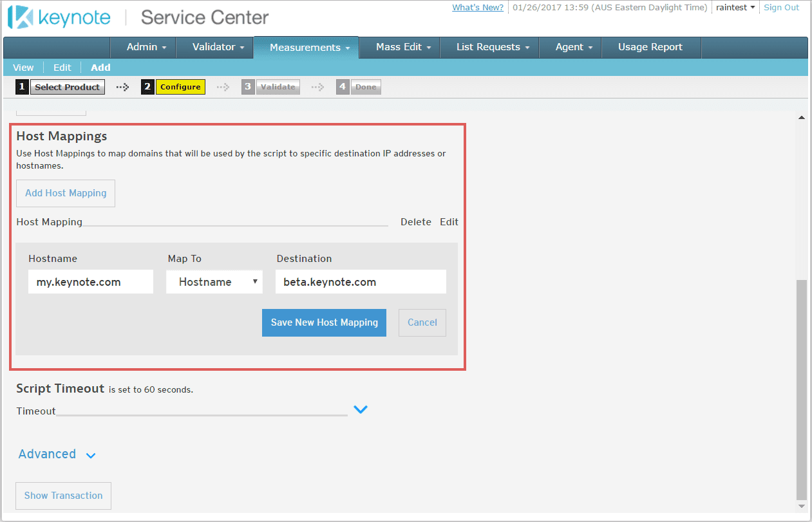Switch to the Edit sub-tab
The image size is (812, 522).
point(62,68)
